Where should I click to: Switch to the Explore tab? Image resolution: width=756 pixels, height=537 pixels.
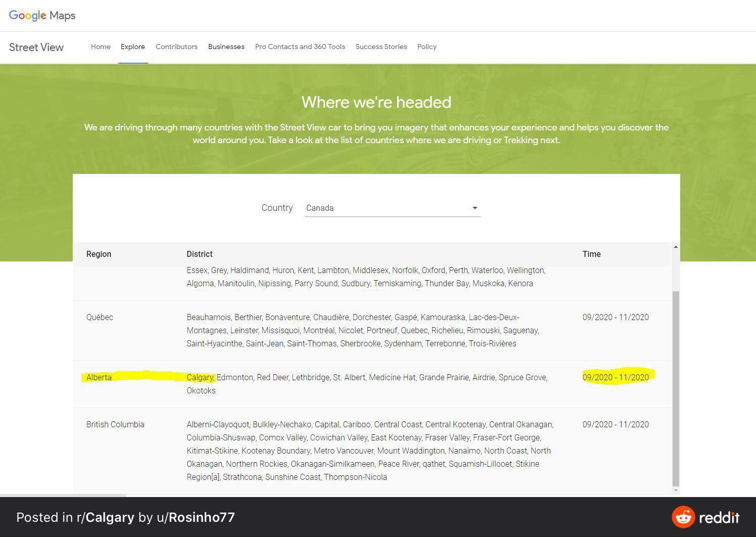point(132,47)
